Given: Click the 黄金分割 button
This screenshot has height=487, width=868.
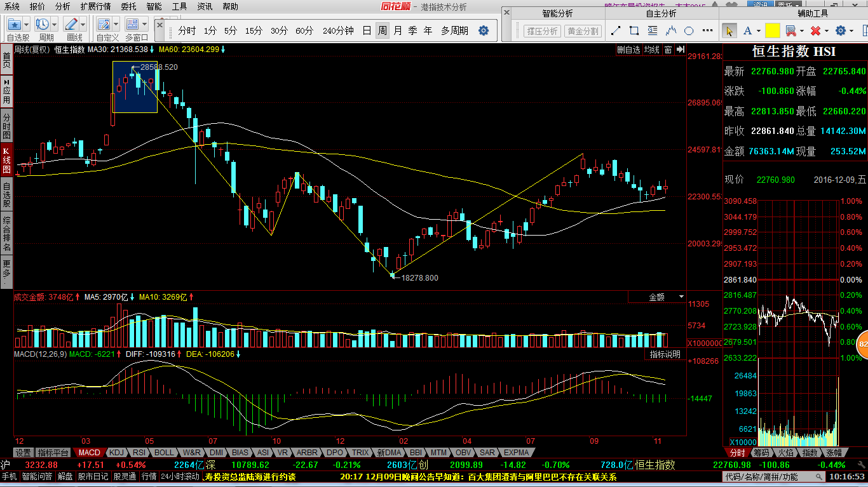Looking at the screenshot, I should coord(583,30).
